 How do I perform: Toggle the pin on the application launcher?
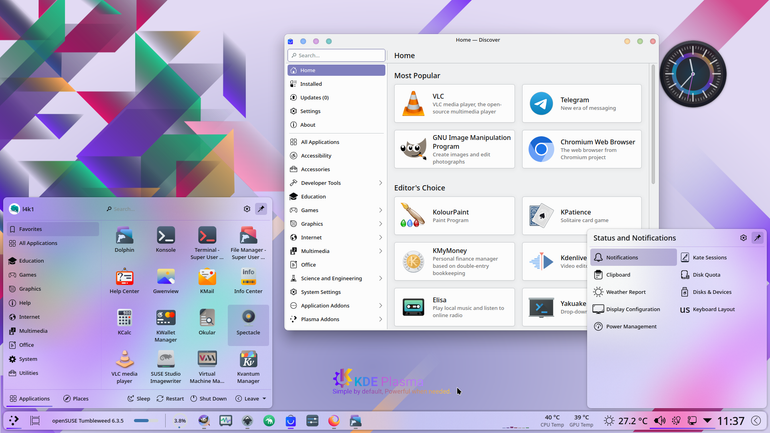click(x=261, y=209)
